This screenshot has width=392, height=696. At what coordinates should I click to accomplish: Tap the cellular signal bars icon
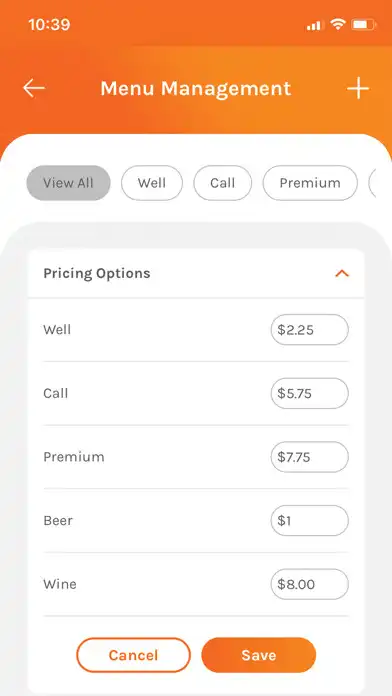point(313,26)
